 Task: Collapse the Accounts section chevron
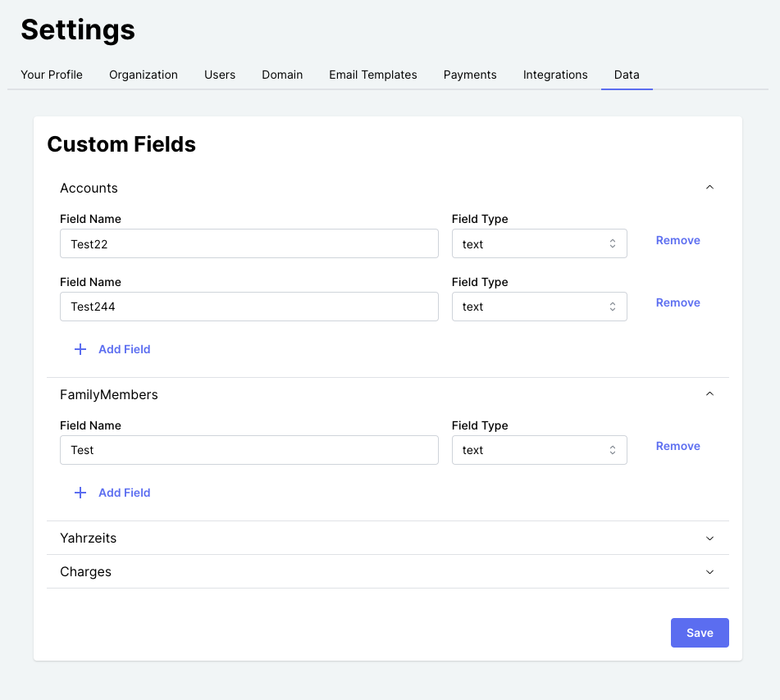click(709, 188)
